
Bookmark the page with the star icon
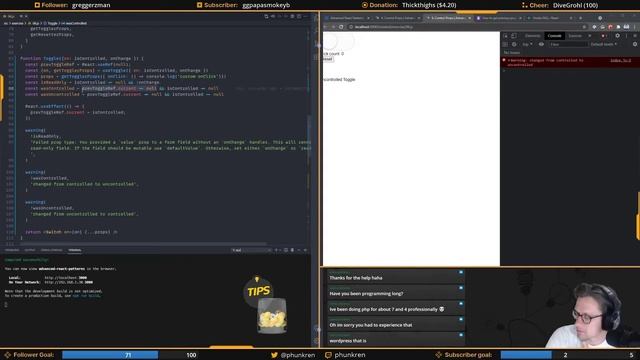tap(584, 27)
